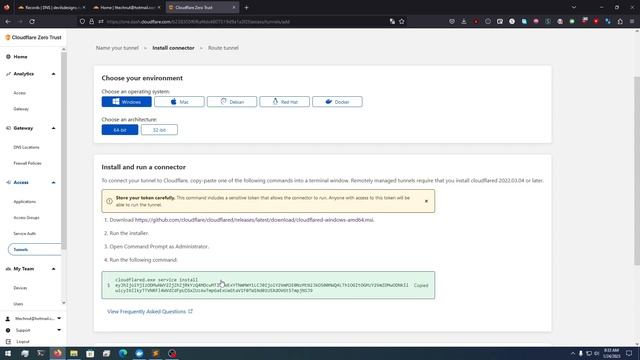Copy the cloudflared service install command

click(x=421, y=285)
